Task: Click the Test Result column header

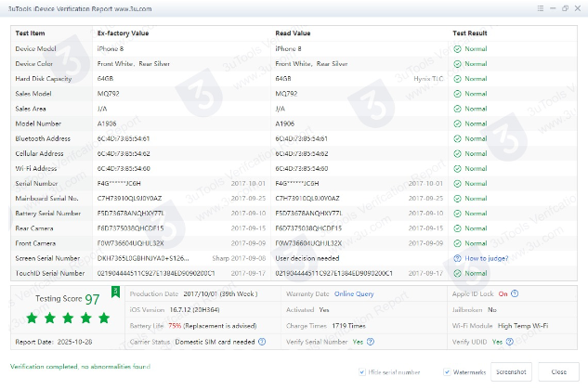Action: [473, 32]
